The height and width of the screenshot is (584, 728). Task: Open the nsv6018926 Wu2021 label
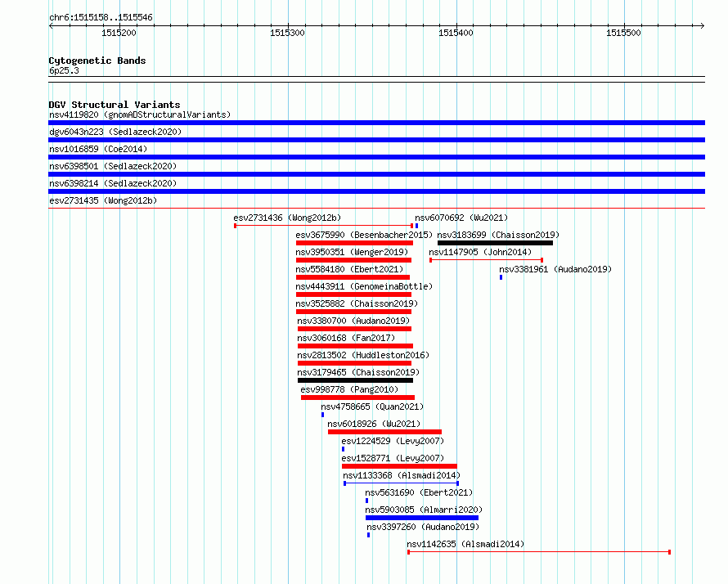pos(374,424)
